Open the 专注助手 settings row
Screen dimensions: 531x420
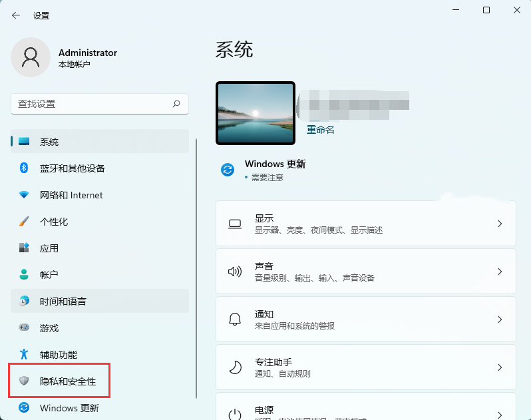pos(365,367)
